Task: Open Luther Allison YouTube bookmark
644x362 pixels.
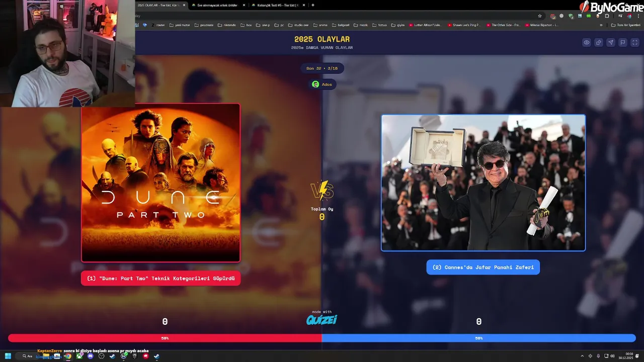Action: tap(426, 25)
